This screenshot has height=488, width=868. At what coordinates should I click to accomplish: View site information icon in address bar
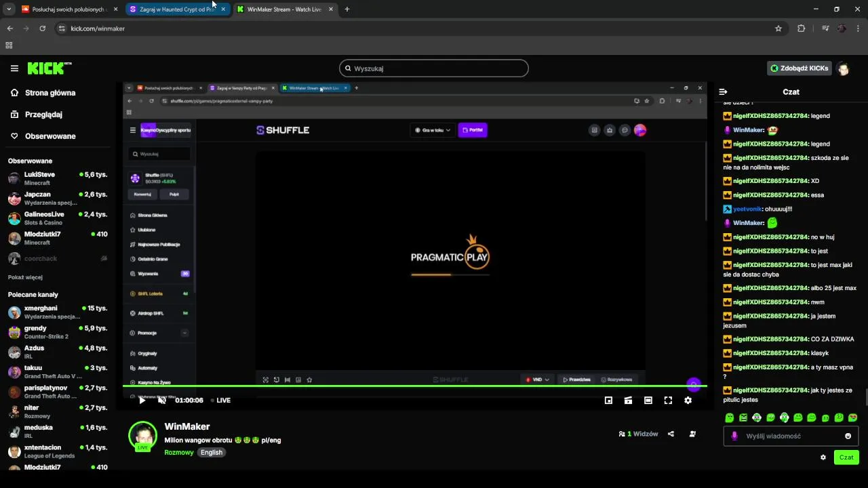pyautogui.click(x=62, y=28)
